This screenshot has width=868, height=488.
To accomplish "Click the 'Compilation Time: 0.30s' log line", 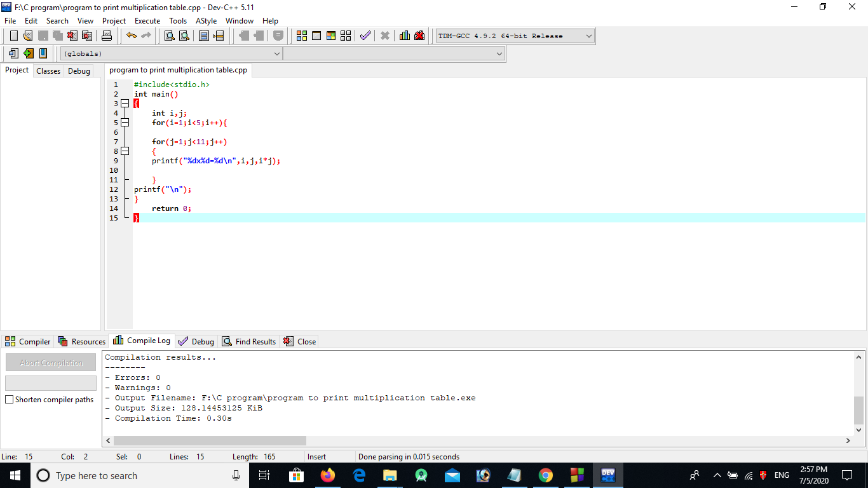I will 168,418.
